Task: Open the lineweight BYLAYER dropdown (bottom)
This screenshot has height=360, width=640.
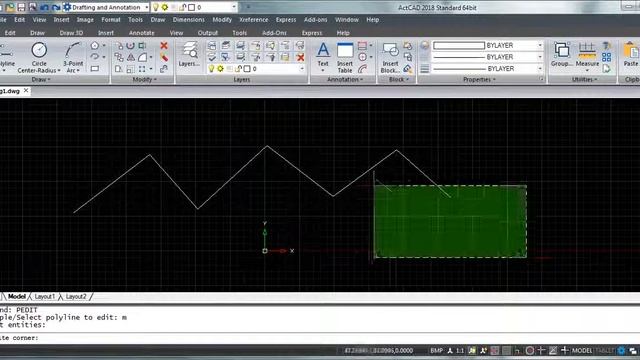Action: 540,69
